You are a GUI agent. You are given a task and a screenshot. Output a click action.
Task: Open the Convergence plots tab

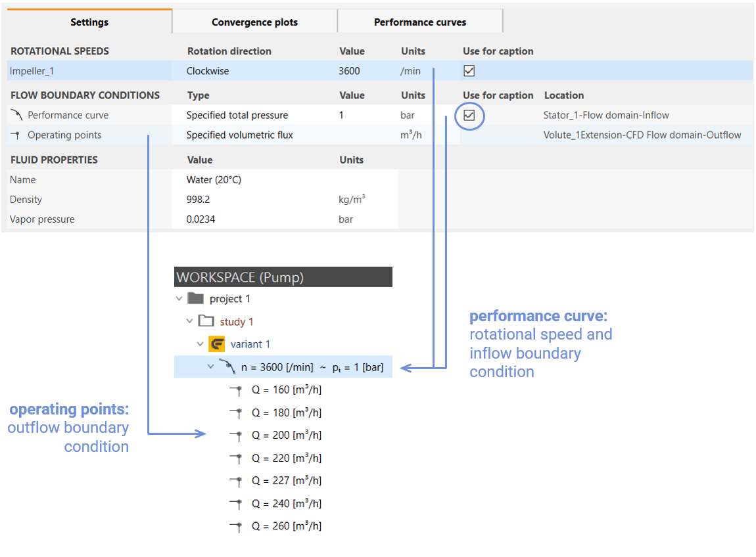pyautogui.click(x=254, y=22)
